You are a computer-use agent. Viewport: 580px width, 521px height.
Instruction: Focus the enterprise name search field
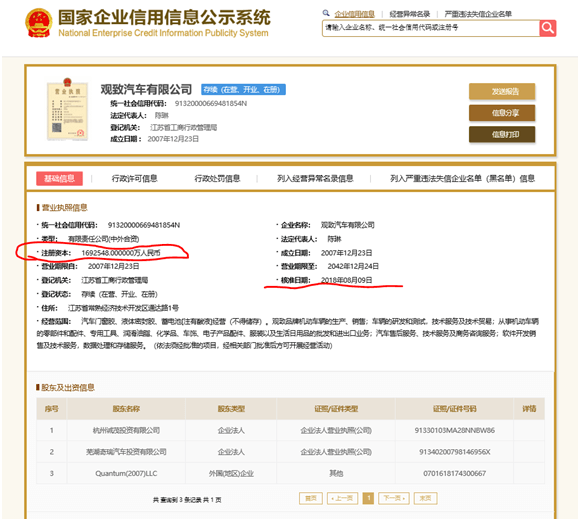click(431, 28)
